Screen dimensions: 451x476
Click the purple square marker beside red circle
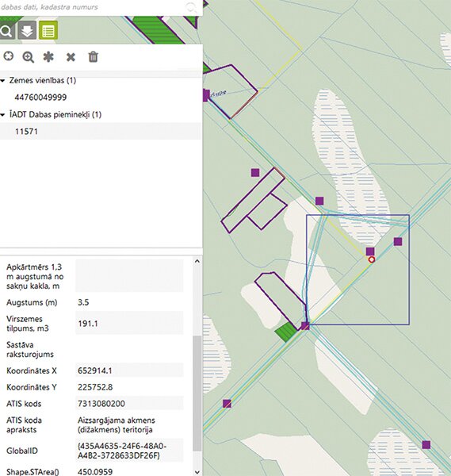pos(370,251)
